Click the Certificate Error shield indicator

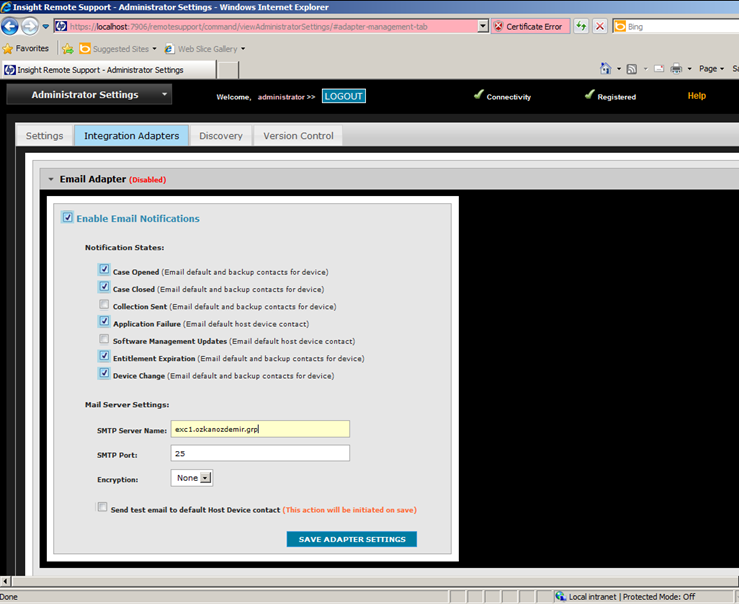[x=531, y=26]
